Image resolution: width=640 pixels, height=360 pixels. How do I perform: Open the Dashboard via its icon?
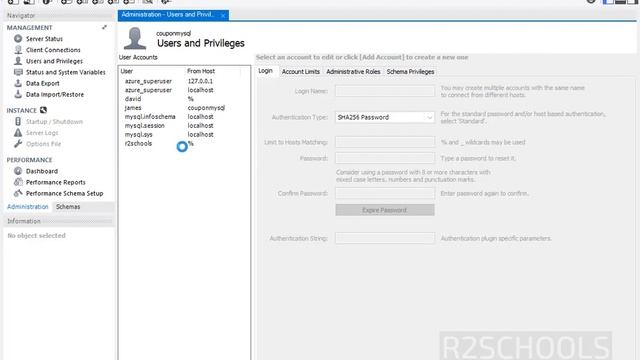point(18,171)
